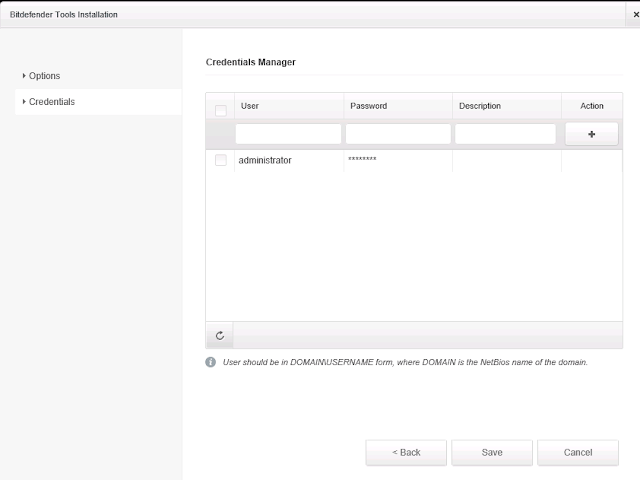Select the administrator user entry
The width and height of the screenshot is (640, 480).
(265, 160)
